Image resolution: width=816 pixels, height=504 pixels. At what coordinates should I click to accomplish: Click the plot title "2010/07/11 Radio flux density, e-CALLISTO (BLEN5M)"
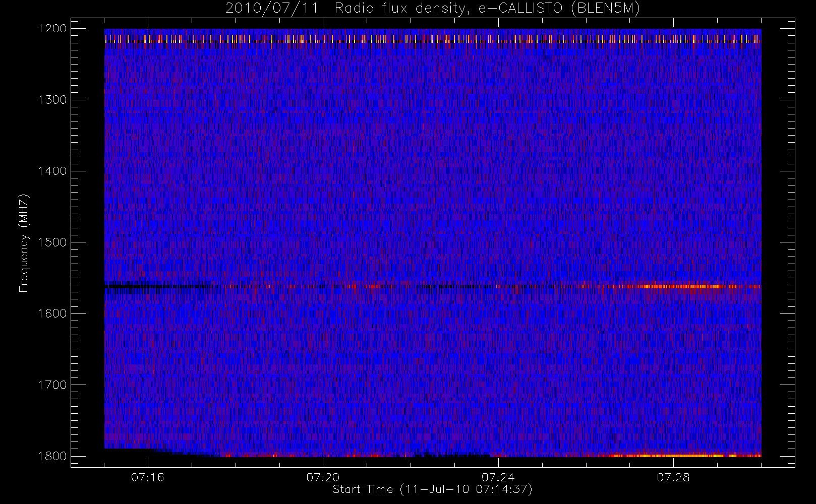pos(433,9)
